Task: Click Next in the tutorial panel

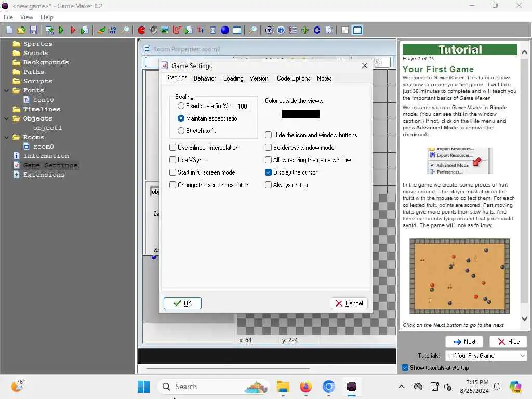Action: coord(464,342)
